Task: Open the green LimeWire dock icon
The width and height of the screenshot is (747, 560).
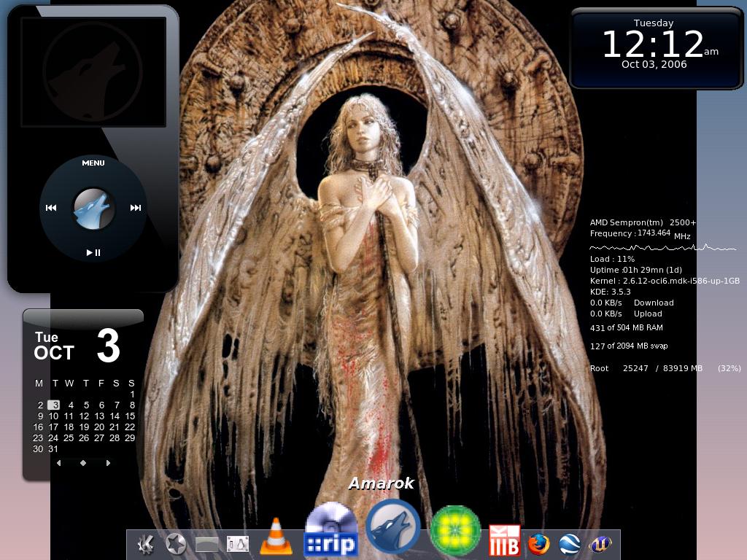Action: 455,530
